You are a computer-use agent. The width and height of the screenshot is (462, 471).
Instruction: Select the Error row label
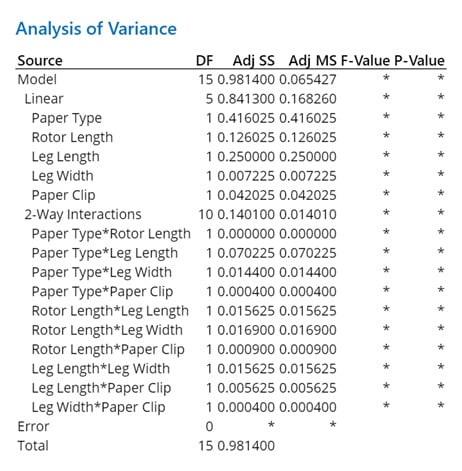click(33, 427)
